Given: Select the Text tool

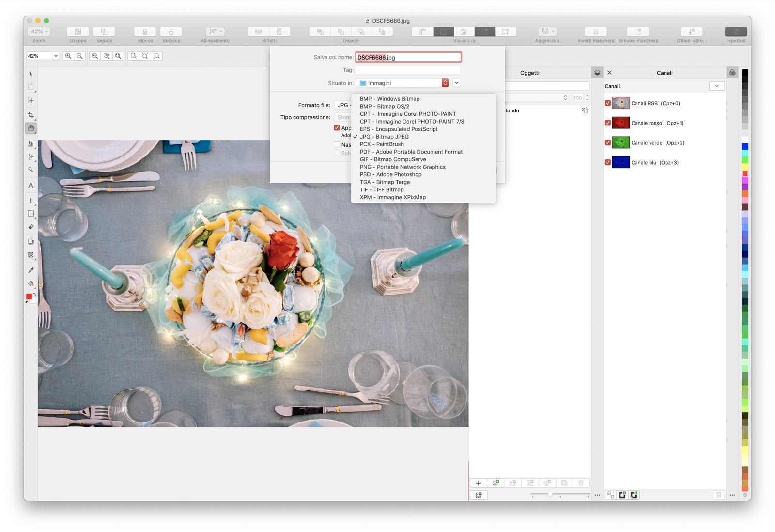Looking at the screenshot, I should click(x=31, y=185).
